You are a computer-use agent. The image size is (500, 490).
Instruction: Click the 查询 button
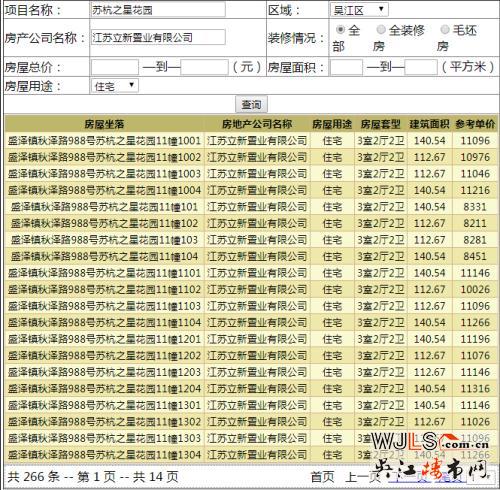click(x=251, y=105)
